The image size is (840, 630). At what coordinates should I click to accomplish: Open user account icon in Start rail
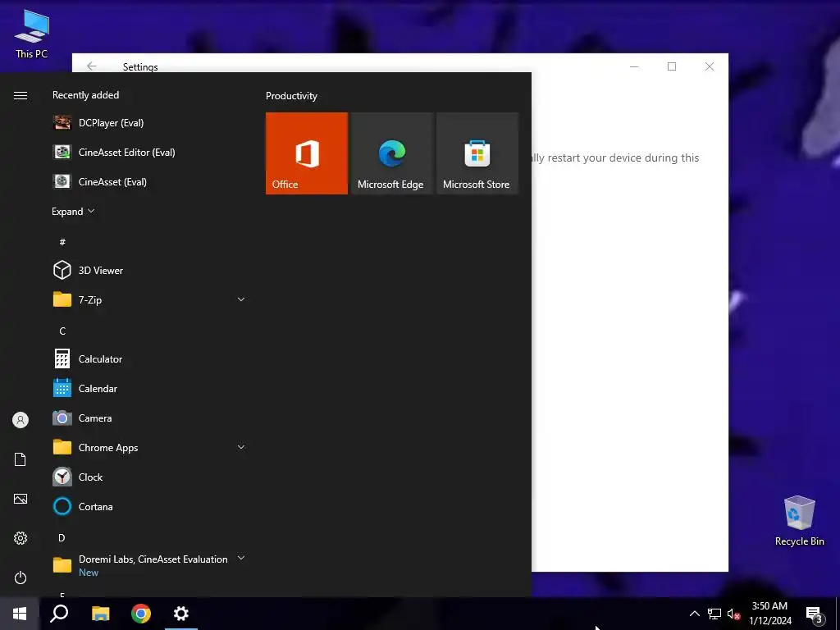point(21,420)
